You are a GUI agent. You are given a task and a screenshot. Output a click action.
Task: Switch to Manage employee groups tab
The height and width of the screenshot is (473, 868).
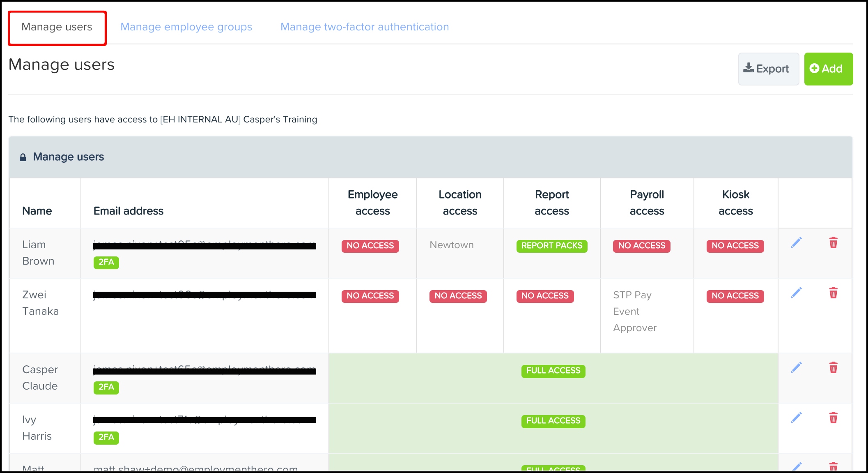click(186, 27)
